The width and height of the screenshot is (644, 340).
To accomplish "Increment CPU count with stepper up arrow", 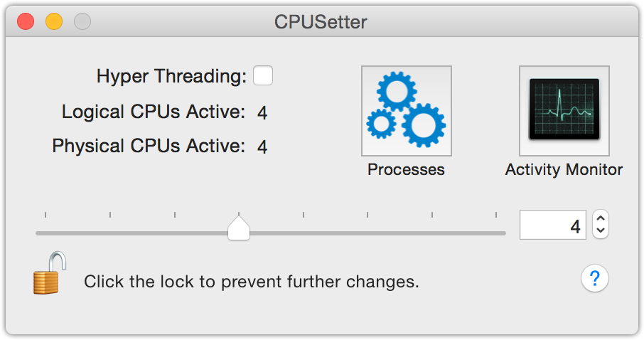I will 601,218.
